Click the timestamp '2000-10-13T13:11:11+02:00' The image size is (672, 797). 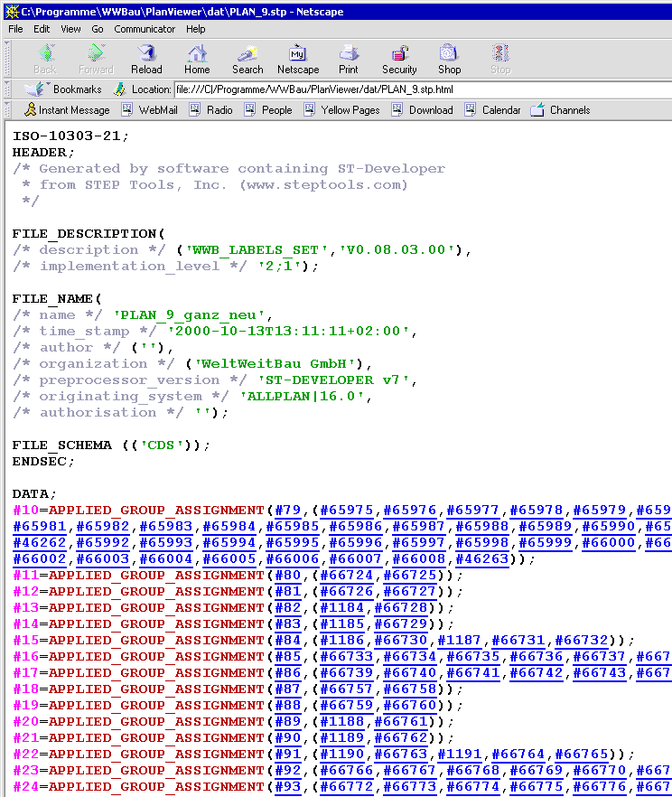[288, 332]
